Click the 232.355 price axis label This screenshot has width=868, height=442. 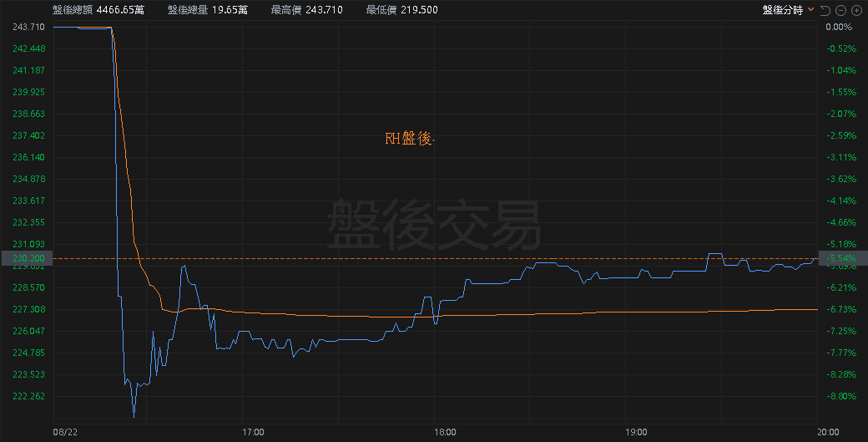pyautogui.click(x=28, y=222)
